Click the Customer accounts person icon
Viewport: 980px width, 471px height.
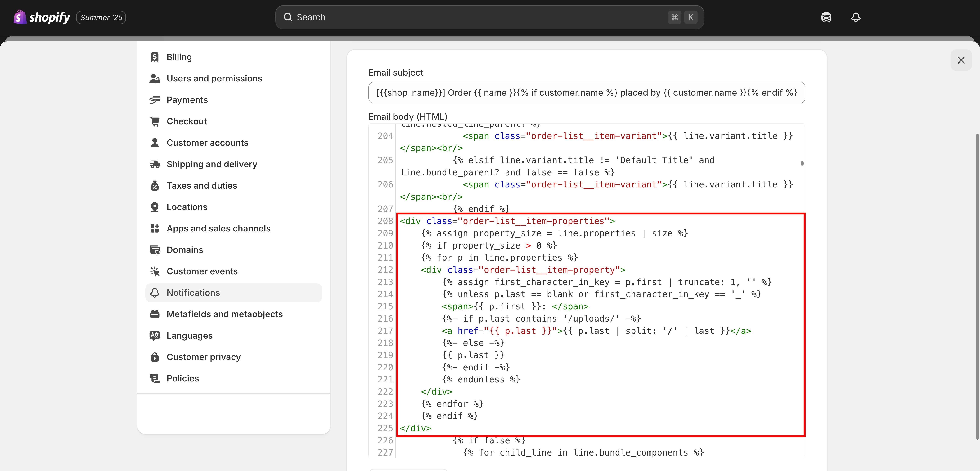[155, 143]
